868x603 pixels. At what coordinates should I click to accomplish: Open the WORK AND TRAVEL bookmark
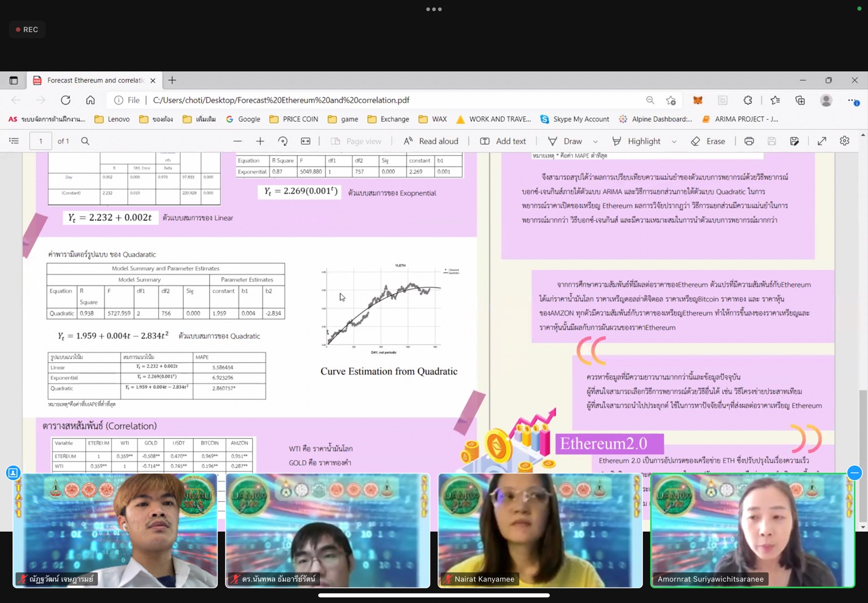(493, 119)
